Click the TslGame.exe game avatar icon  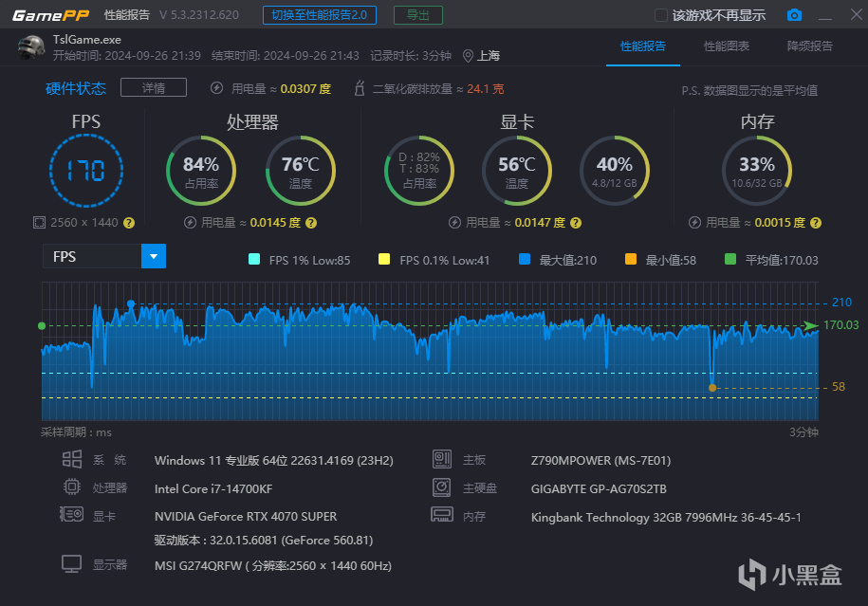[31, 47]
